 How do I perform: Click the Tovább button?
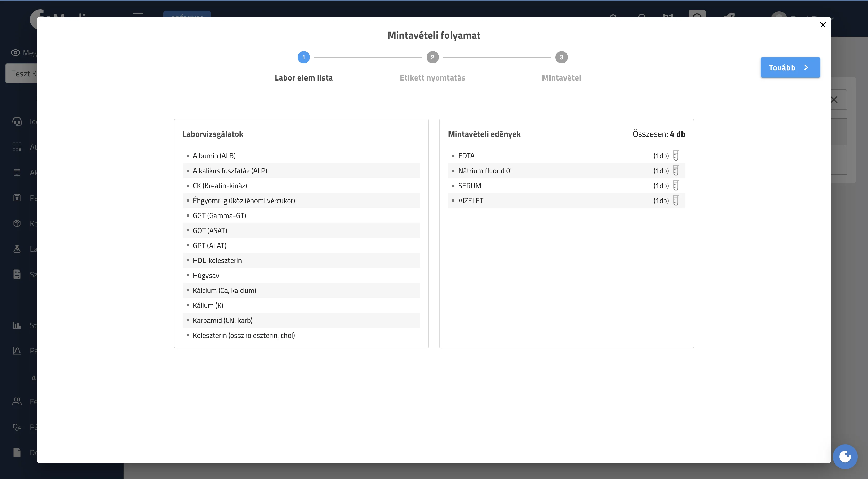[790, 67]
